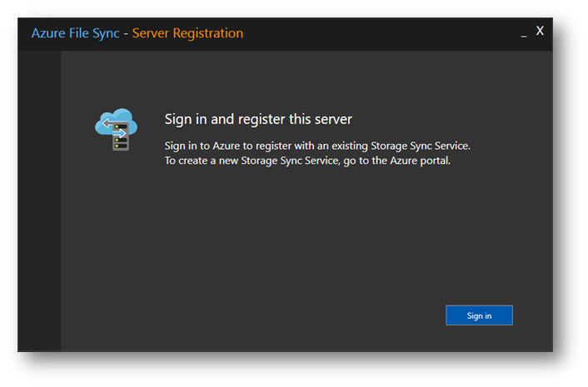Image resolution: width=588 pixels, height=387 pixels.
Task: Click the phrase existing Storage Sync Service
Action: [401, 146]
